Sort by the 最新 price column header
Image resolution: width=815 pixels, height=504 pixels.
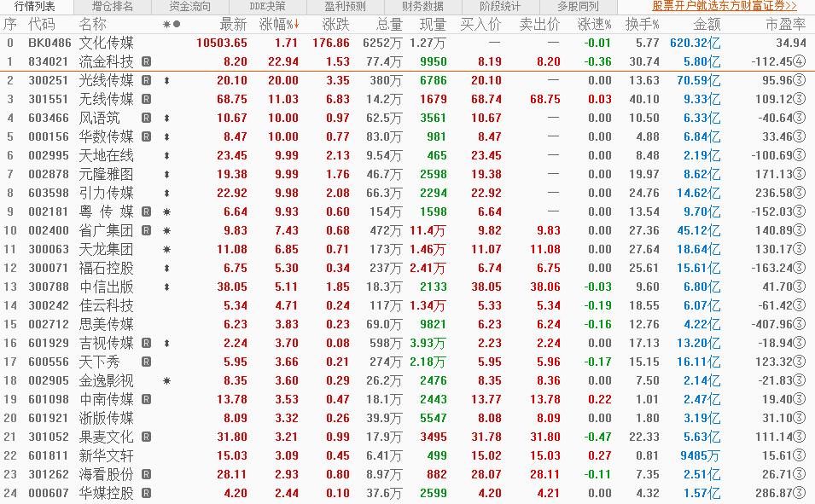233,25
